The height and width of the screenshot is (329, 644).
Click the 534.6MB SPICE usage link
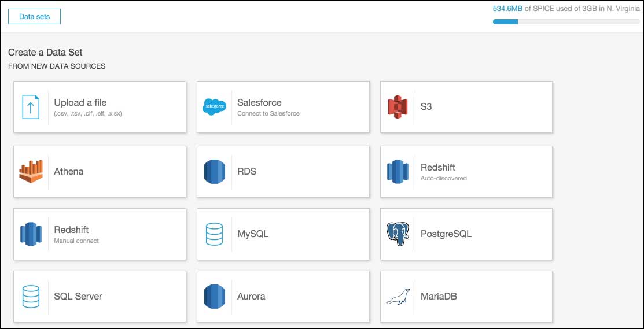click(507, 8)
